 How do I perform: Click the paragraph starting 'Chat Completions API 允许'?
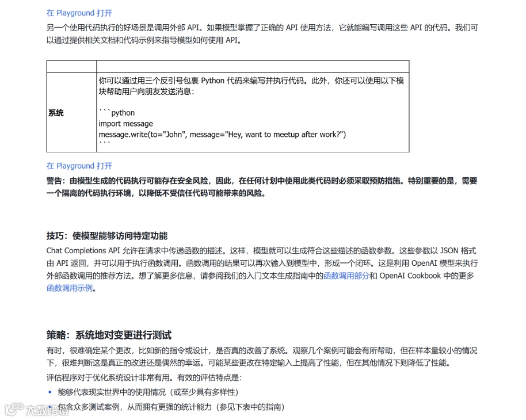[262, 269]
